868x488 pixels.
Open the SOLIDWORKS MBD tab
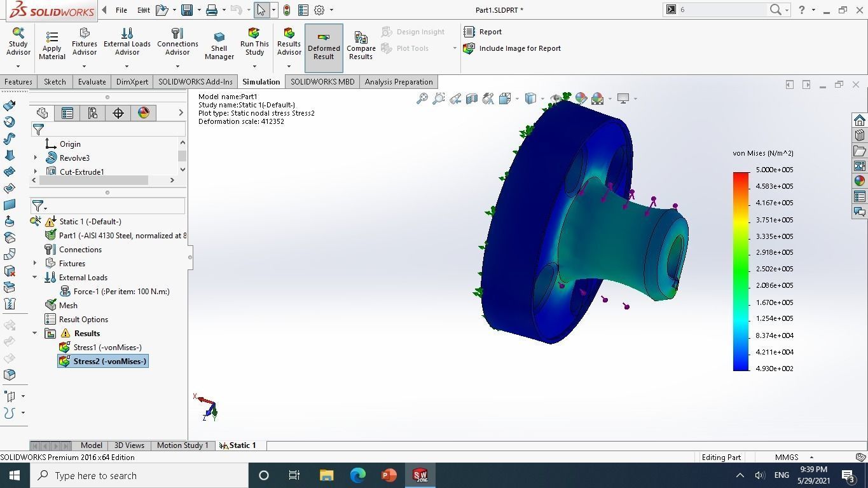[322, 82]
